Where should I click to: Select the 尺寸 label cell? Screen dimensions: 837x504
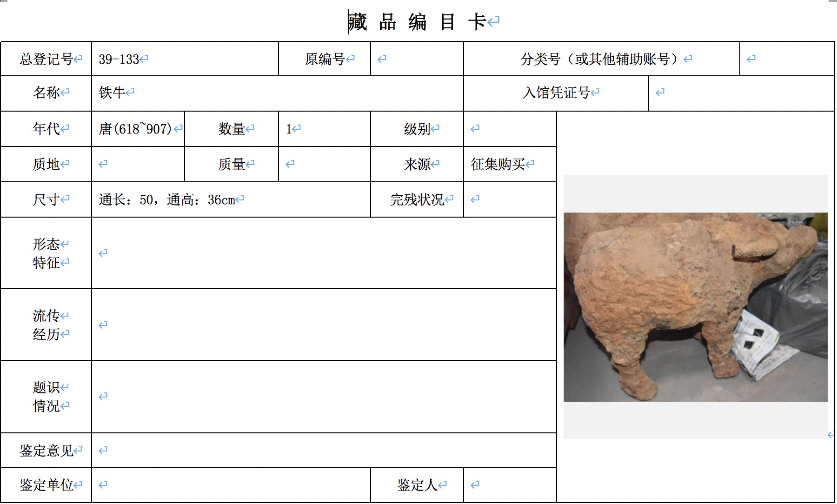pos(46,199)
